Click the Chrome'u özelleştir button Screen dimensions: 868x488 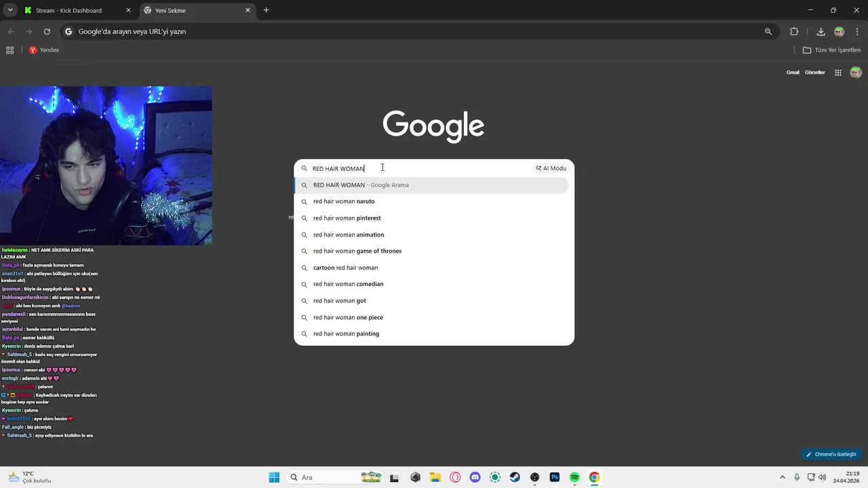tap(831, 454)
